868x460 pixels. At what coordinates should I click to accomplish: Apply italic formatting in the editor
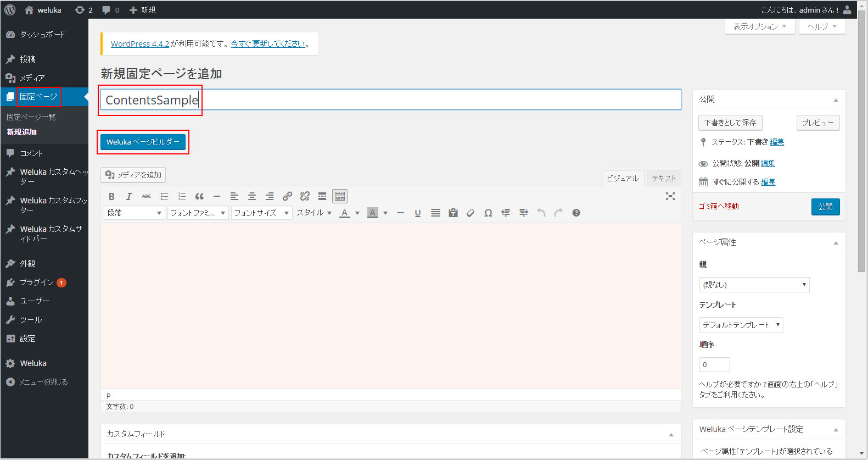pyautogui.click(x=129, y=196)
